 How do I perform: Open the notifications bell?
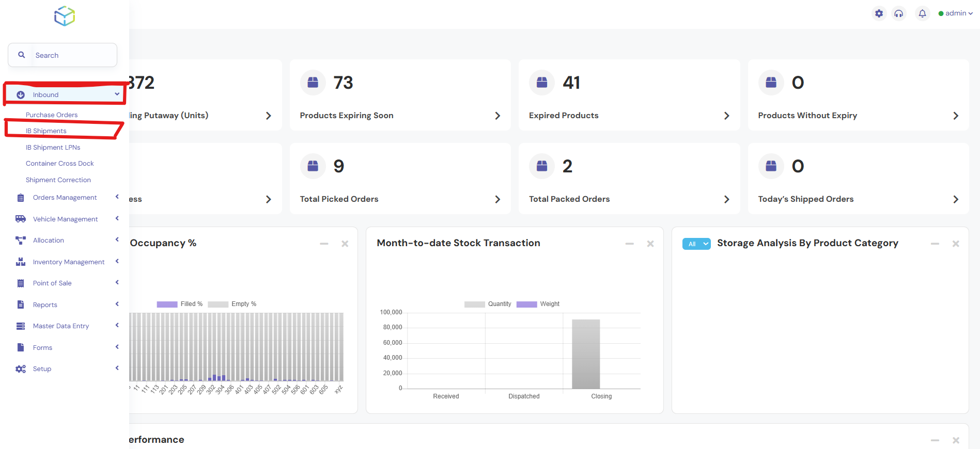(x=922, y=13)
